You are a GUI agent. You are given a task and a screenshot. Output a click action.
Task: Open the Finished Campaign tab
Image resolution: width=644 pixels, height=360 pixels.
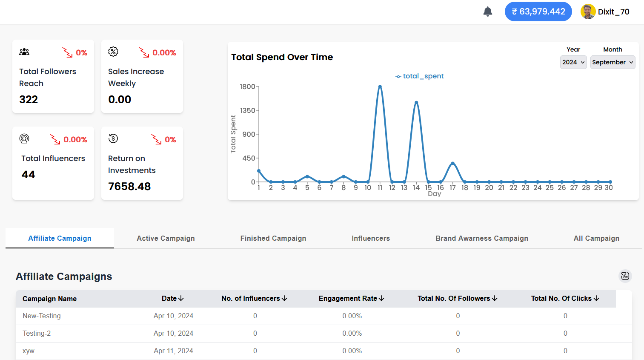tap(273, 238)
